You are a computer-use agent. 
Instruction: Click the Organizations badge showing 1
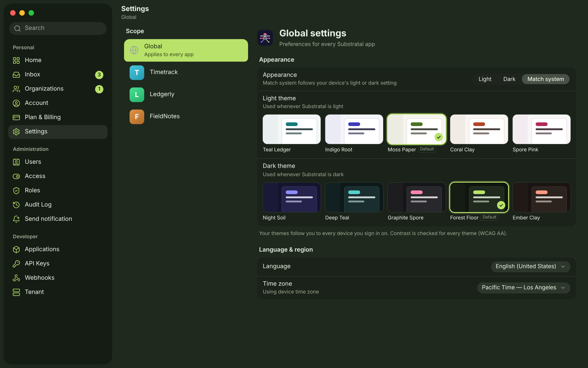coord(99,89)
